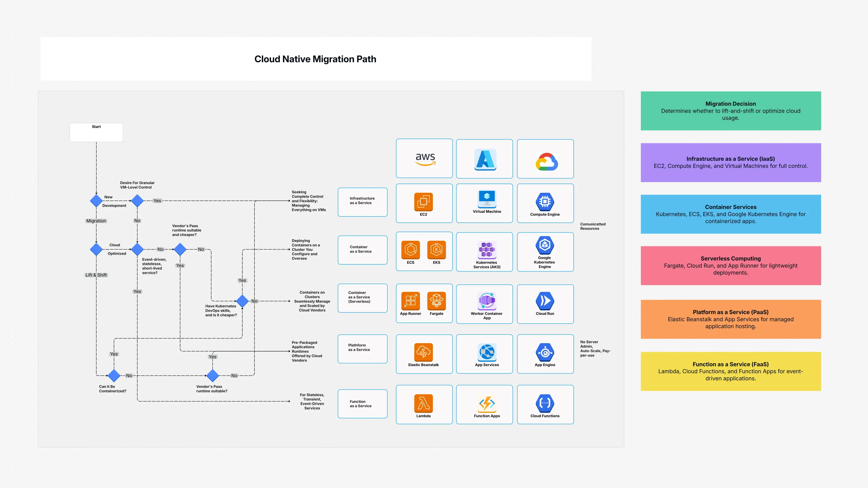Screen dimensions: 868x488
Task: Click 'Desire For Granular VM-Level Control' text
Action: tap(137, 185)
